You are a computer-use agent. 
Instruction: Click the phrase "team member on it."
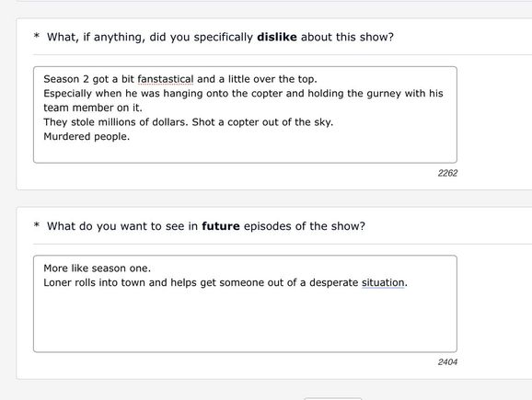point(93,108)
